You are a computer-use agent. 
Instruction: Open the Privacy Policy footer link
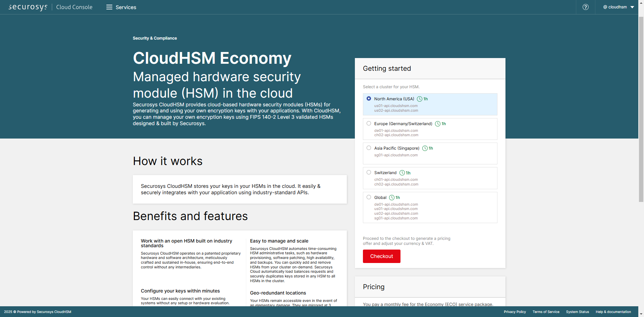(x=515, y=312)
